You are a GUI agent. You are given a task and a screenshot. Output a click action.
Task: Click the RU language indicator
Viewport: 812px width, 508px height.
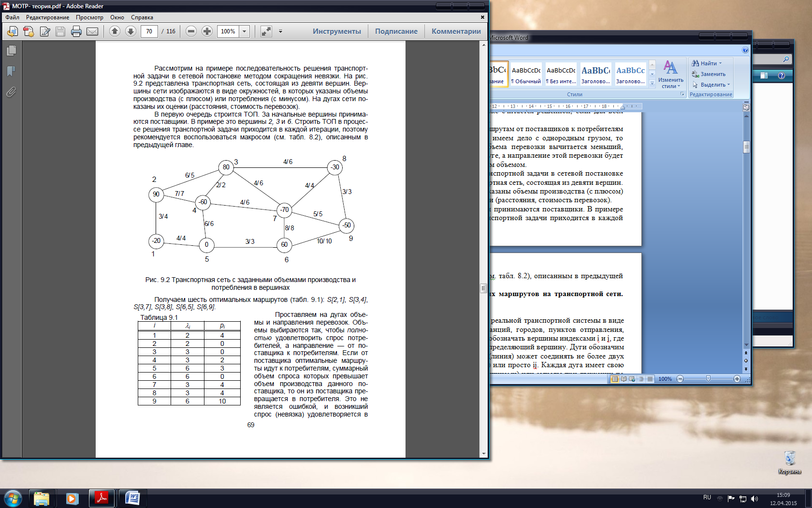tap(707, 497)
